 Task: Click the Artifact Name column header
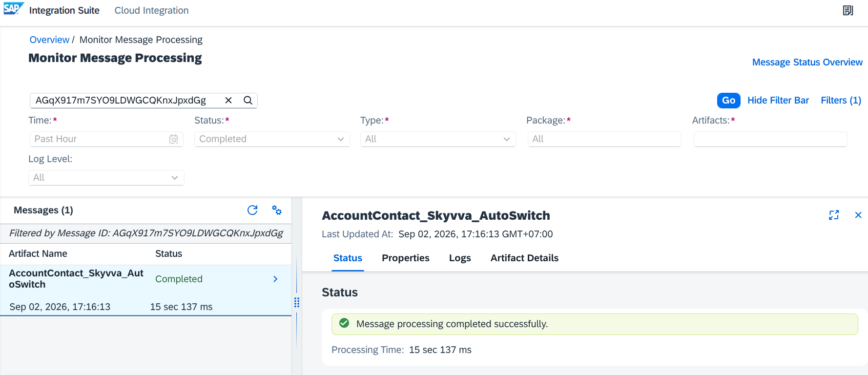(38, 253)
